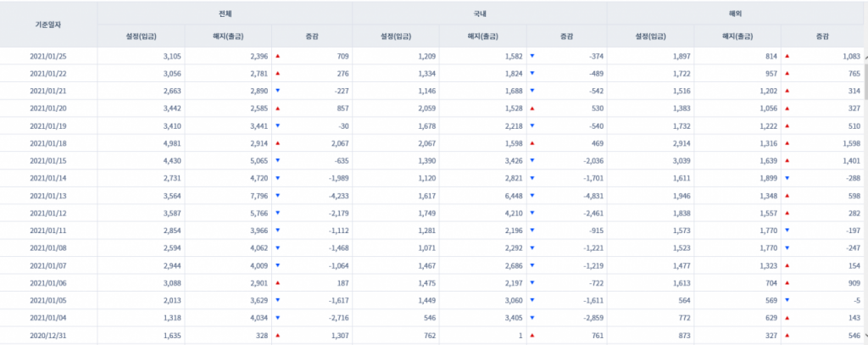Click the blue down arrow beside -374
868x345 pixels.
click(531, 56)
